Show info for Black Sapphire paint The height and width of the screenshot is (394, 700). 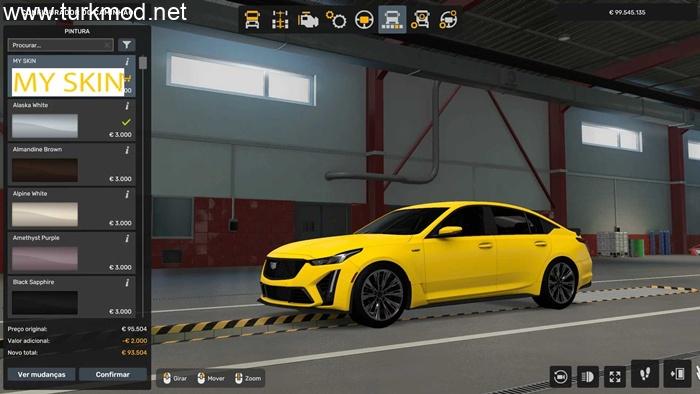(x=127, y=282)
